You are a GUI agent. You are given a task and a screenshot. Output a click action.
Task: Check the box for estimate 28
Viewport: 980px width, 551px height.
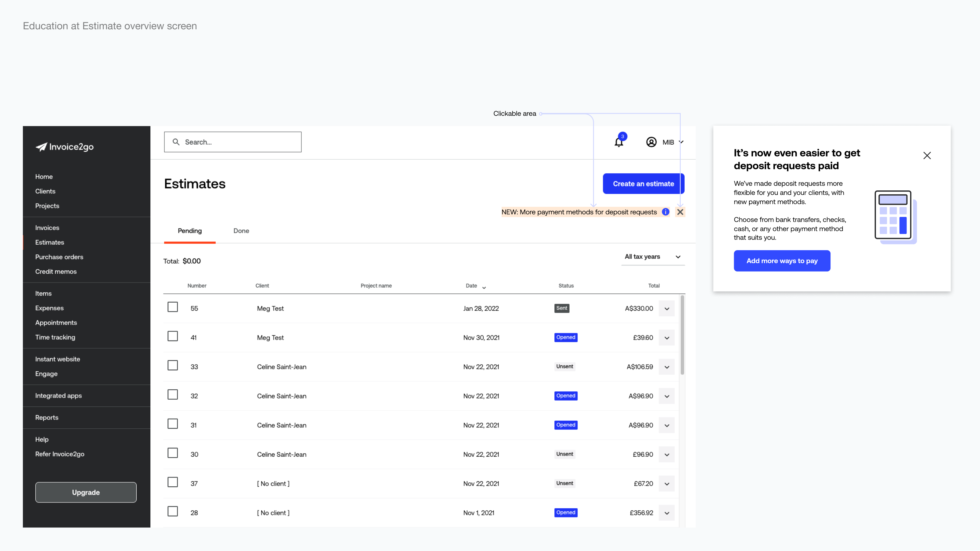tap(173, 511)
